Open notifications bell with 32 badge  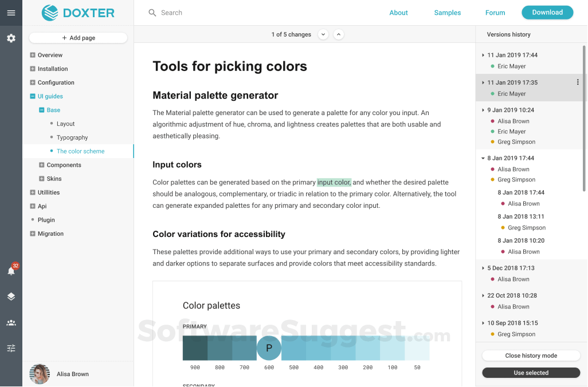pos(11,271)
